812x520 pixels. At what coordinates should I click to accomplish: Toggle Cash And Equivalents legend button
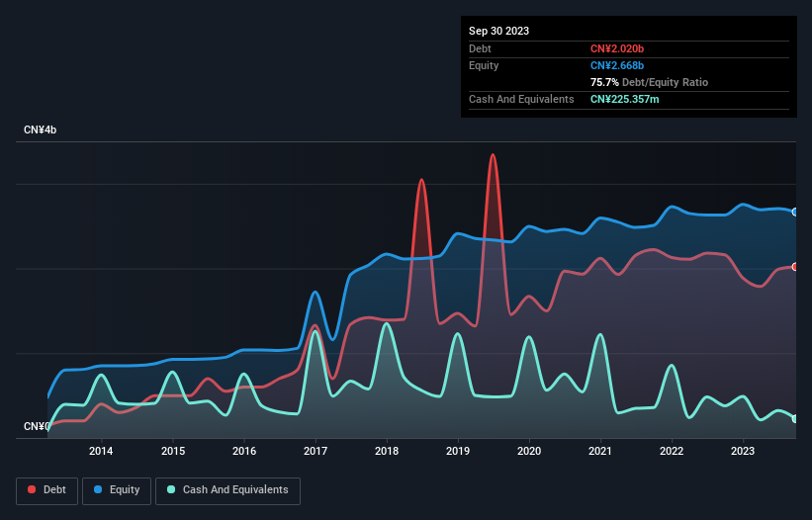coord(227,490)
